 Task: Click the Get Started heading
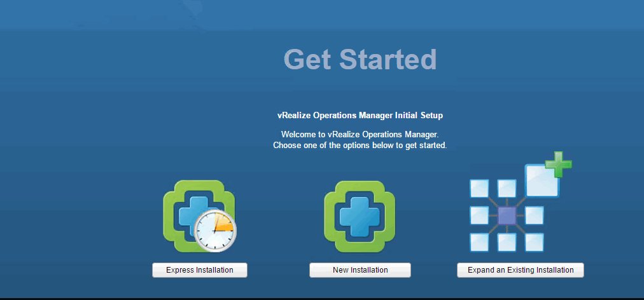point(360,60)
